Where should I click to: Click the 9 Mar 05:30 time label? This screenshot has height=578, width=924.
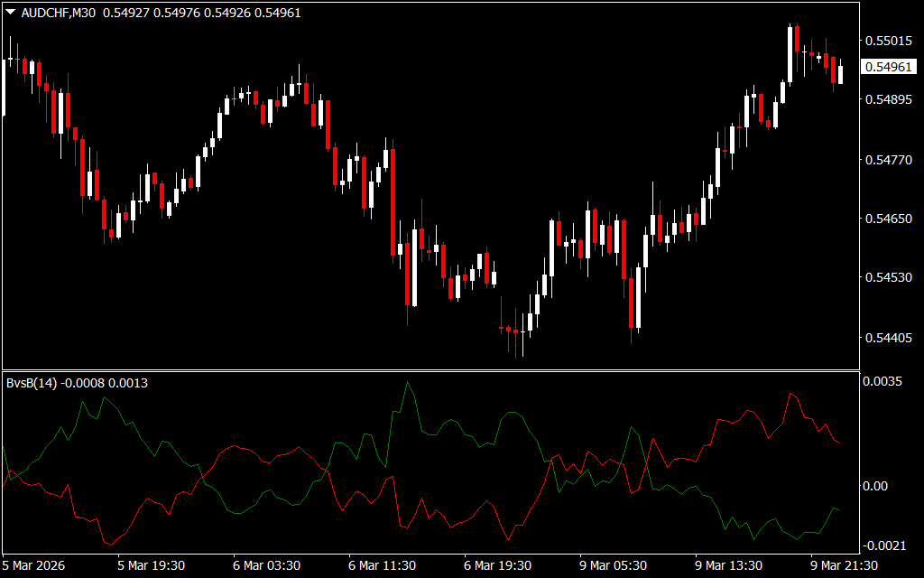pyautogui.click(x=613, y=565)
